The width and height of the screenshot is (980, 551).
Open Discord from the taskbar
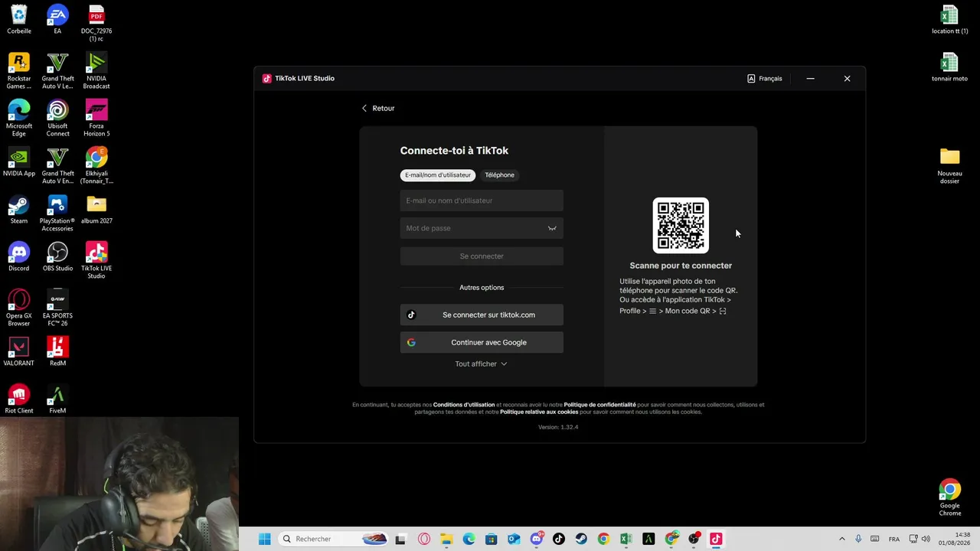coord(537,539)
